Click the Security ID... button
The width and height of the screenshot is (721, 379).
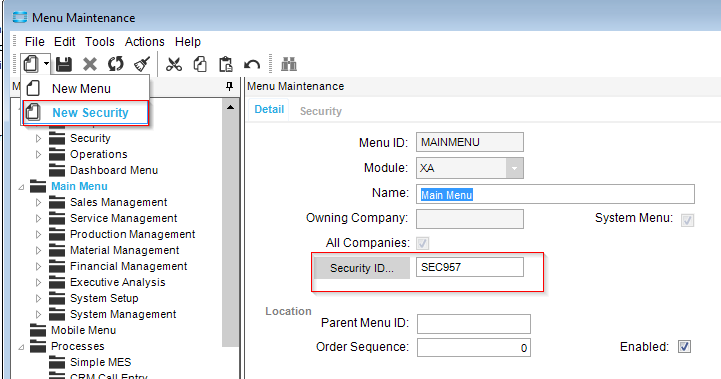click(362, 268)
